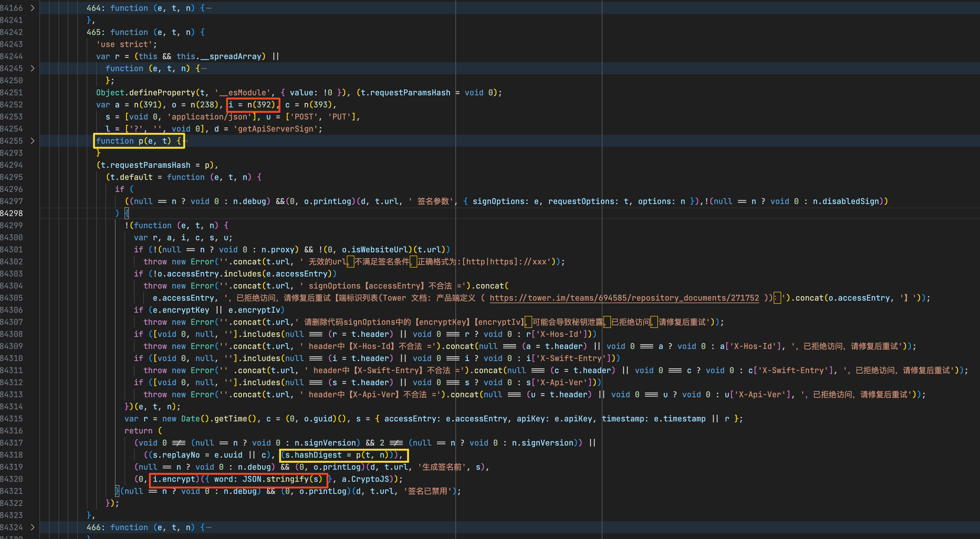Image resolution: width=980 pixels, height=539 pixels.
Task: Click the folded ellipsis after function p(e, t)
Action: pos(186,141)
